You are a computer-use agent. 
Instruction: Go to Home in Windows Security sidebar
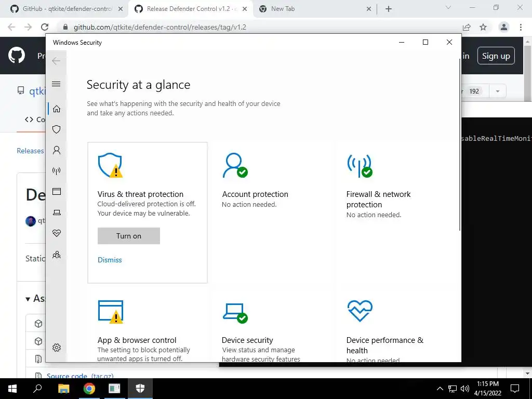(56, 109)
